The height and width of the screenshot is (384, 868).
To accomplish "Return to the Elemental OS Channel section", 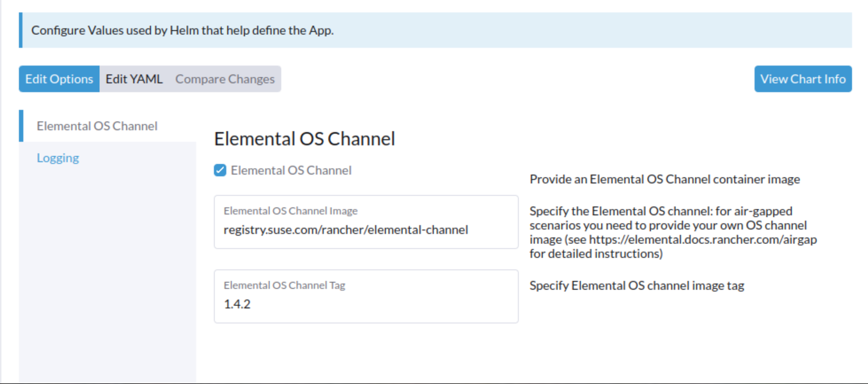I will (x=97, y=126).
